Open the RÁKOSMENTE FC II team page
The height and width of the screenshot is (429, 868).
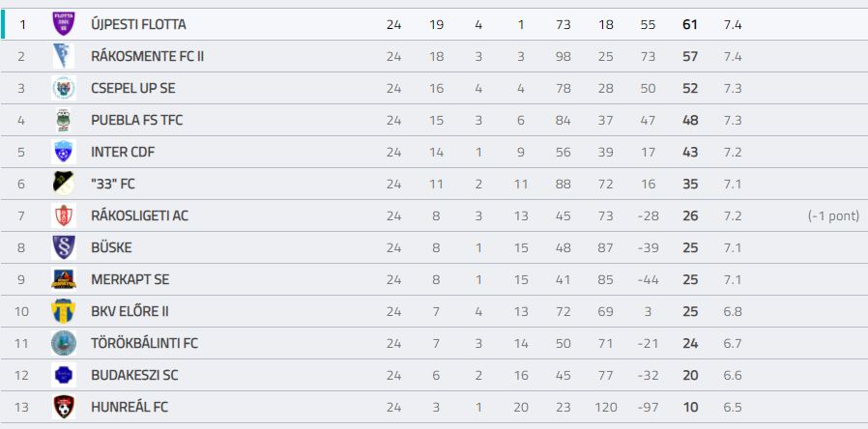click(147, 56)
